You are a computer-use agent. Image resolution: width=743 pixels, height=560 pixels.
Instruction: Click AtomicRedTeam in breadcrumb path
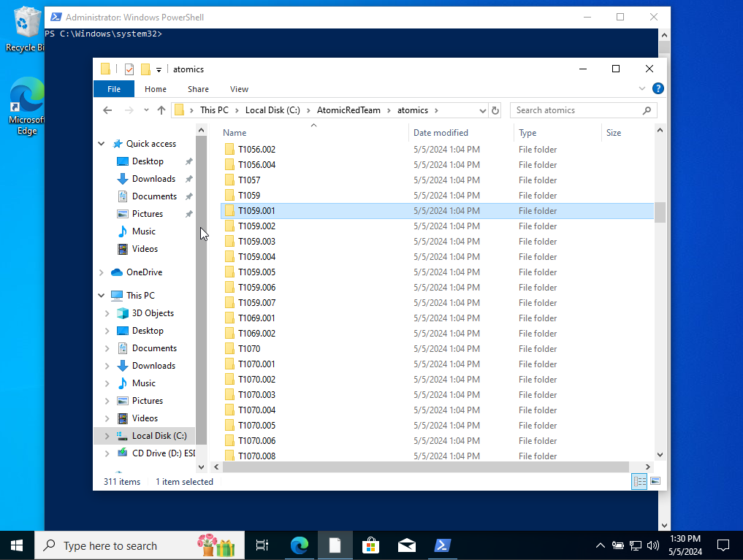pyautogui.click(x=348, y=110)
